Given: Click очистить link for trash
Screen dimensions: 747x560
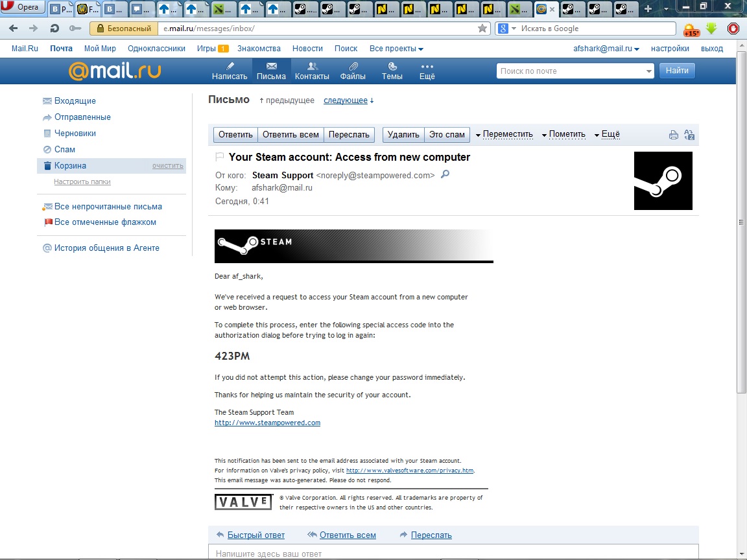Looking at the screenshot, I should [x=168, y=166].
